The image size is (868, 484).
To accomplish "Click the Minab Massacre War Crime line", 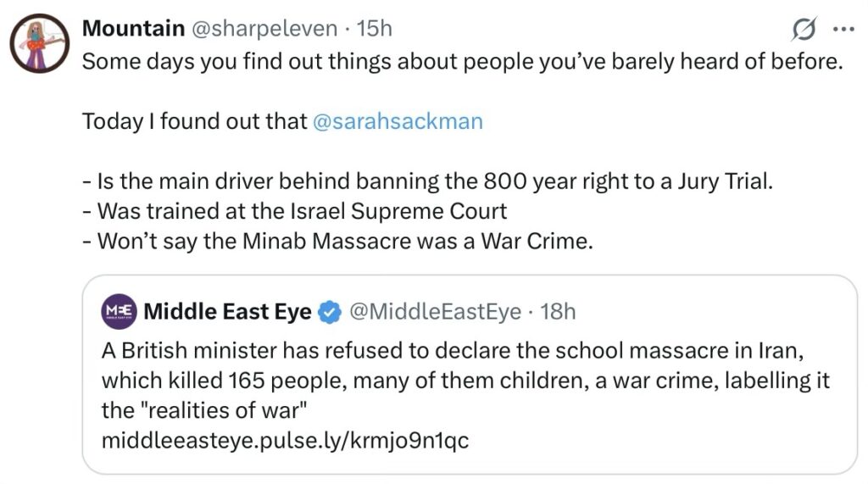I will pyautogui.click(x=337, y=241).
